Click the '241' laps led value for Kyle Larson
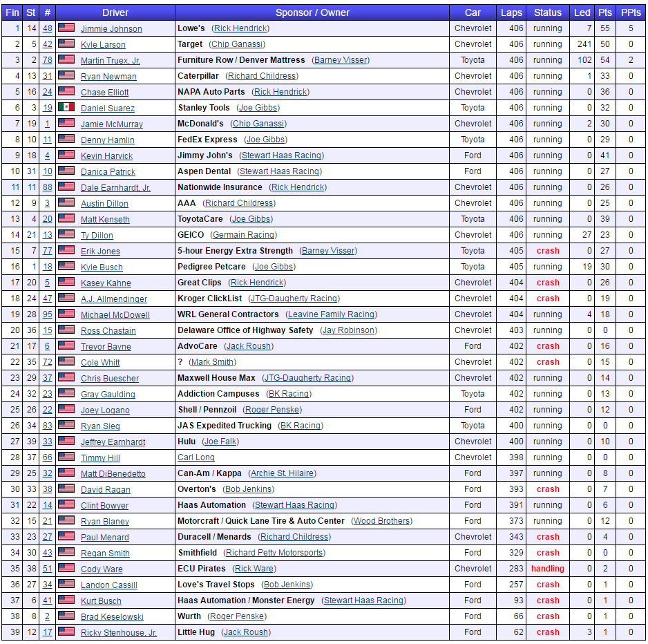The width and height of the screenshot is (648, 644). (x=584, y=44)
